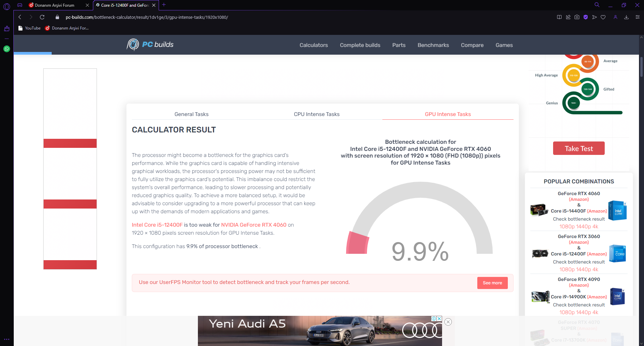Close the Core i5-12400F tab
This screenshot has width=644, height=346.
pos(154,5)
